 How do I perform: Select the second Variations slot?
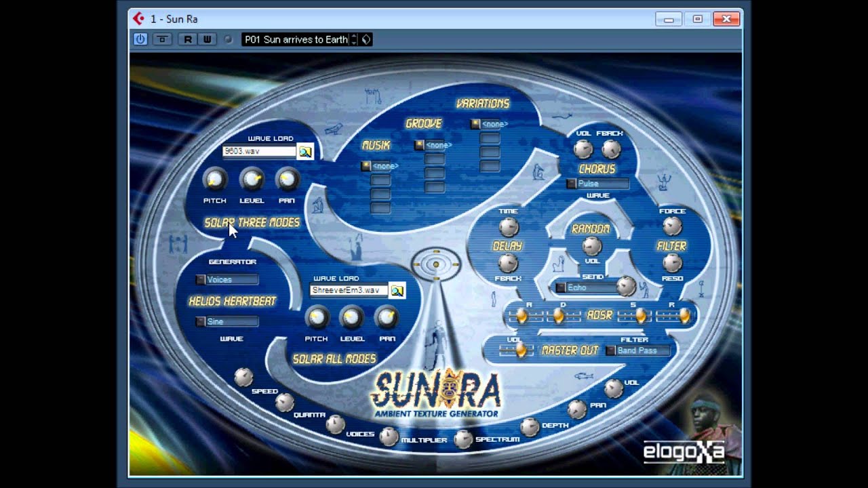click(x=490, y=138)
